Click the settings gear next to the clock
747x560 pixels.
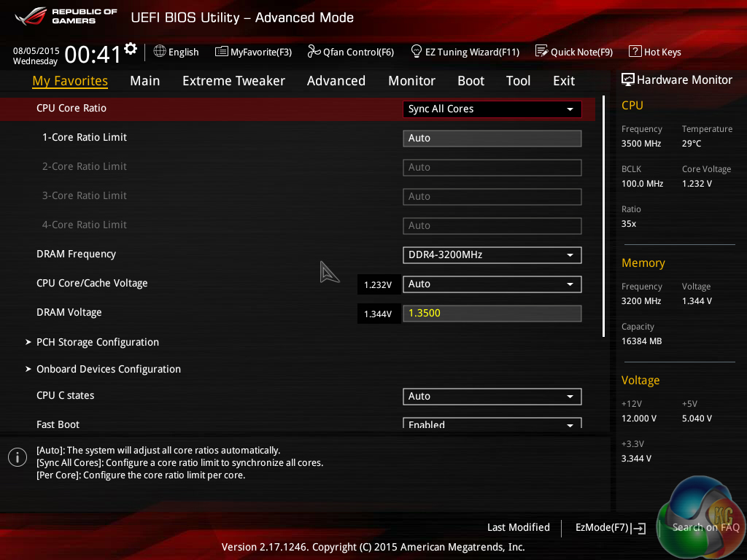pyautogui.click(x=131, y=49)
